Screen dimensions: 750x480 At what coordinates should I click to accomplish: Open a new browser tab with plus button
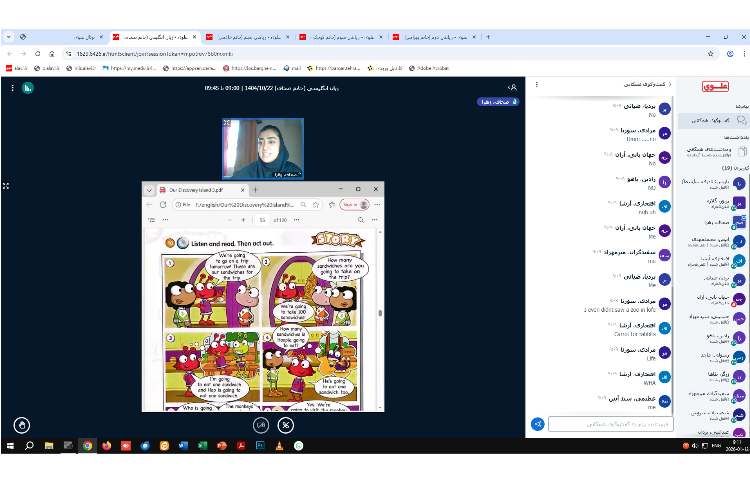click(487, 36)
